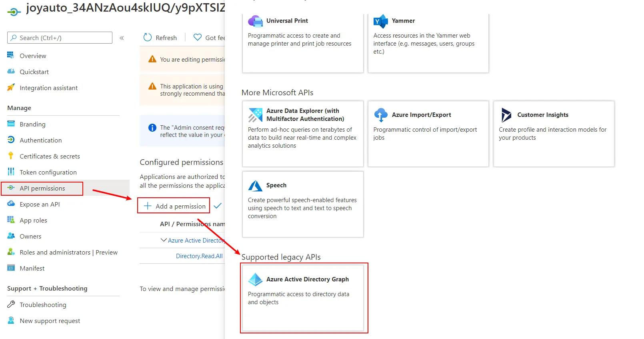The width and height of the screenshot is (644, 339).
Task: Click the Quickstart cloud icon
Action: [x=11, y=71]
